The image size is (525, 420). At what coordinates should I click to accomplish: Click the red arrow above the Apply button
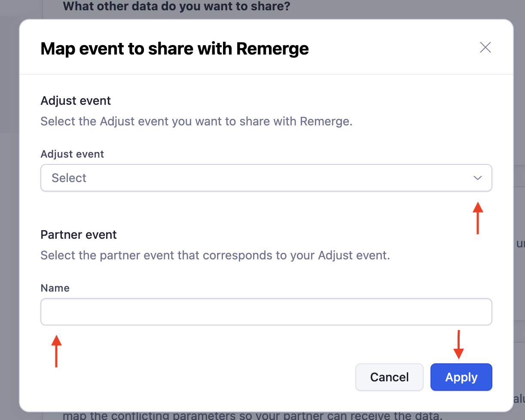459,344
